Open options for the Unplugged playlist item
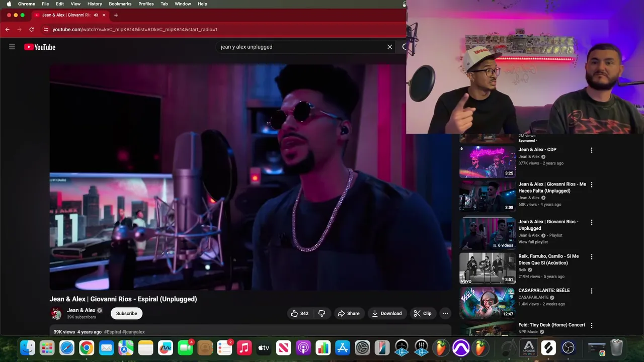 pos(592,222)
